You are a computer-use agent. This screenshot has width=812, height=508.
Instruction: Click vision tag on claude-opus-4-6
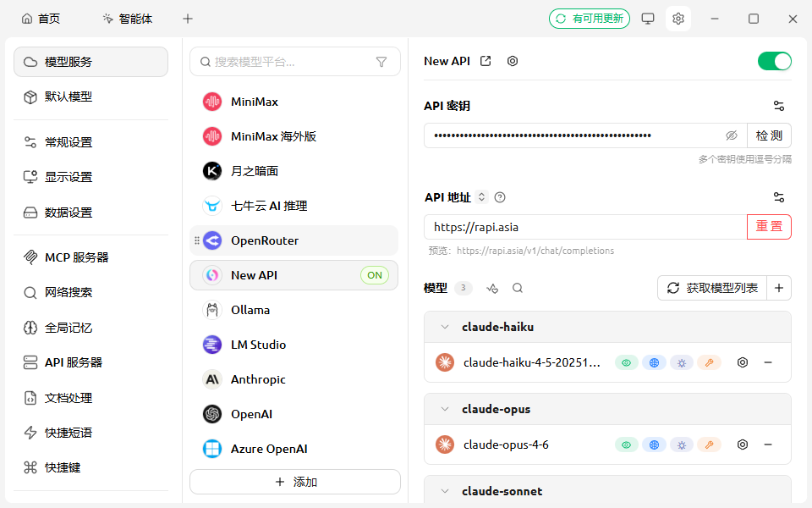click(x=626, y=444)
